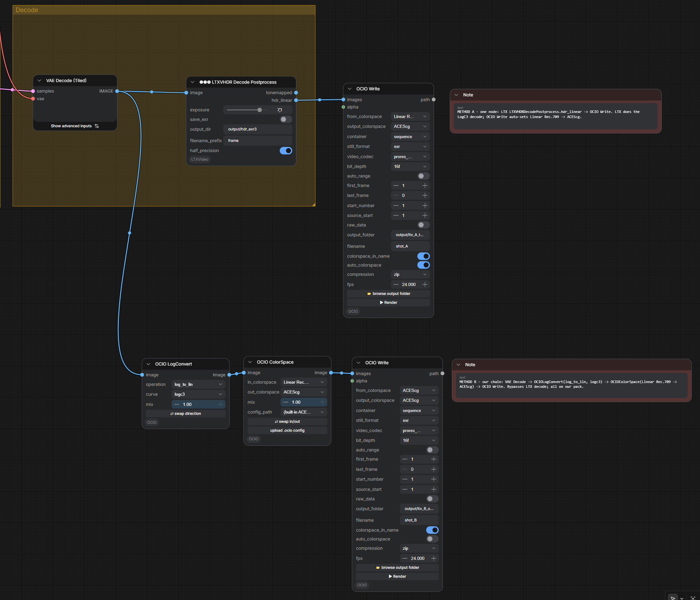Click the OCIO badge on OCIO LogConvert

point(152,422)
